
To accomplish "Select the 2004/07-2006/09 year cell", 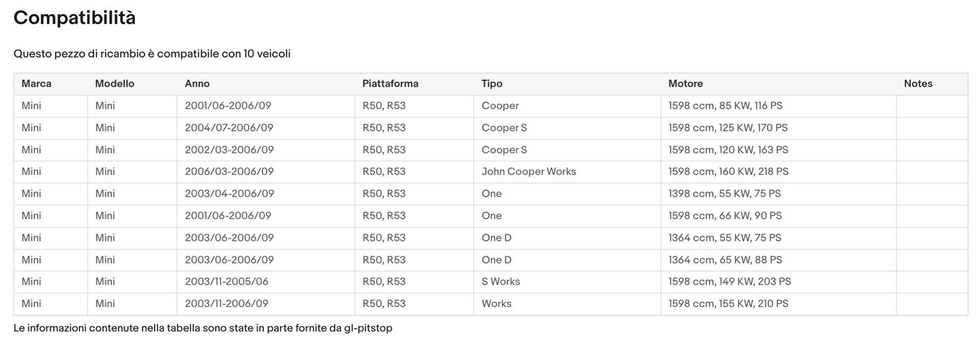I will point(229,127).
